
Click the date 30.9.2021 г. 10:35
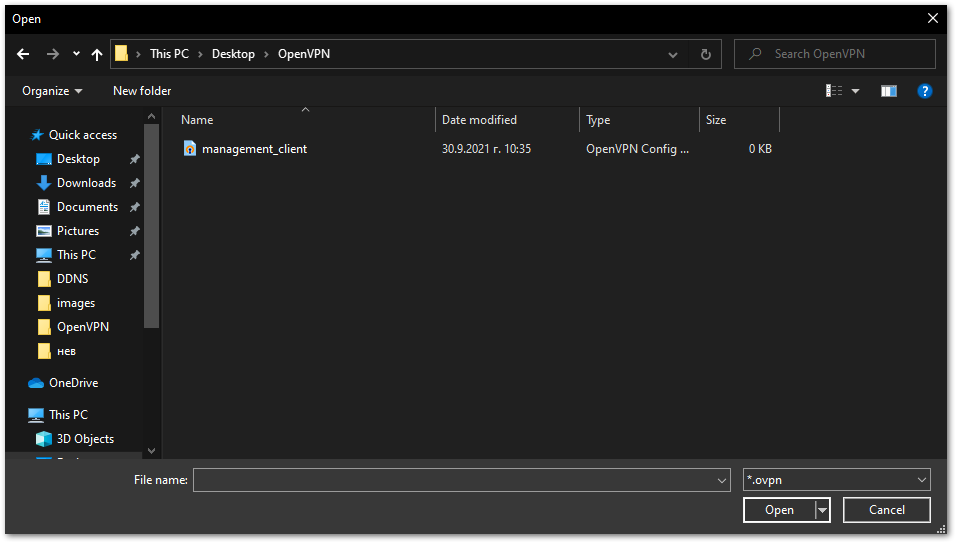[486, 149]
